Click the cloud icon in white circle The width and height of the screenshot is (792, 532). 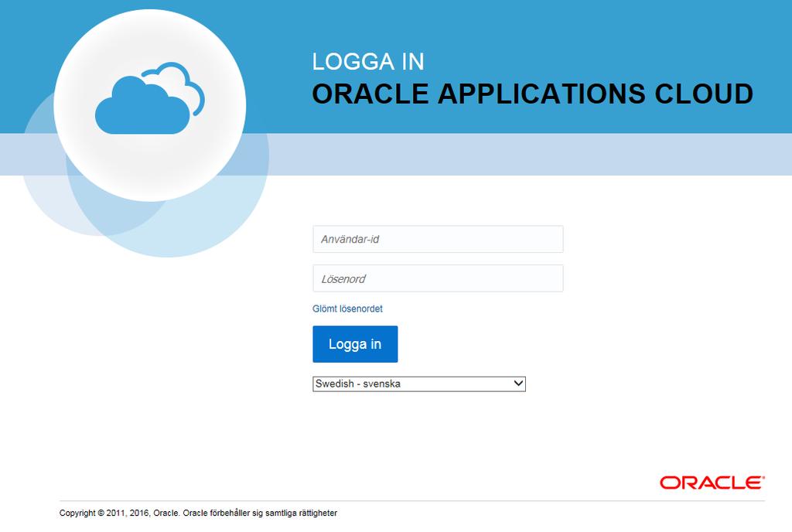(150, 98)
